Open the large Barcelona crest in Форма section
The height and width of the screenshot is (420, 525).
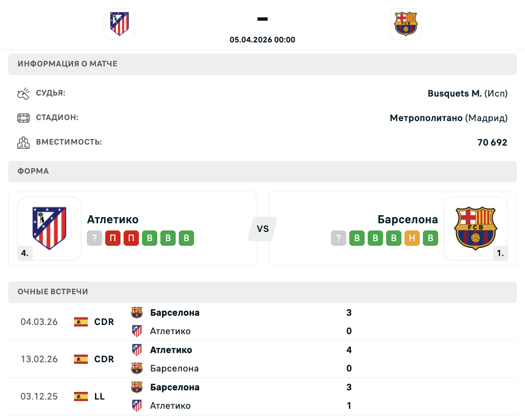pyautogui.click(x=475, y=228)
